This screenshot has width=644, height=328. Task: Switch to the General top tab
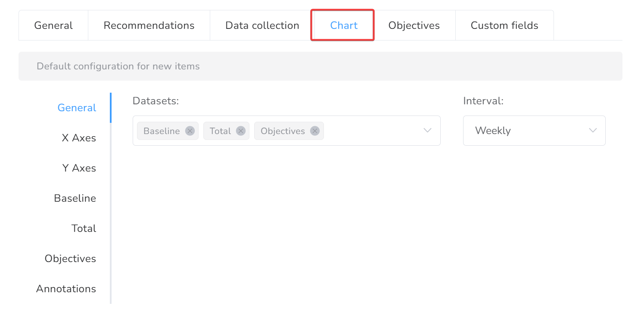(x=53, y=25)
